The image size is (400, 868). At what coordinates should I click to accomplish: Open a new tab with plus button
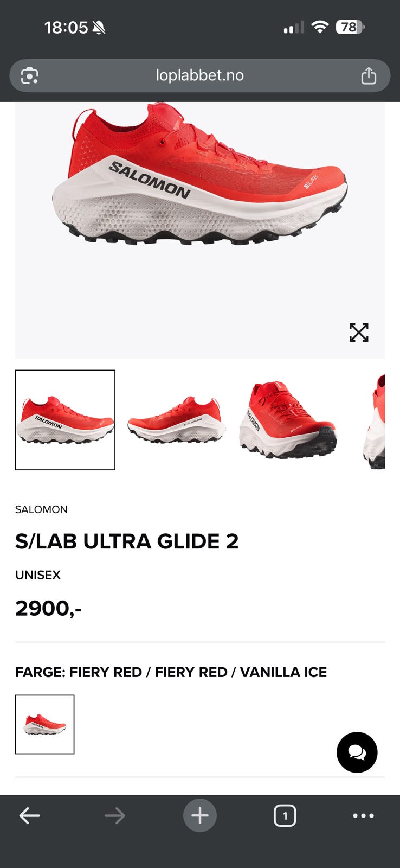click(x=200, y=815)
